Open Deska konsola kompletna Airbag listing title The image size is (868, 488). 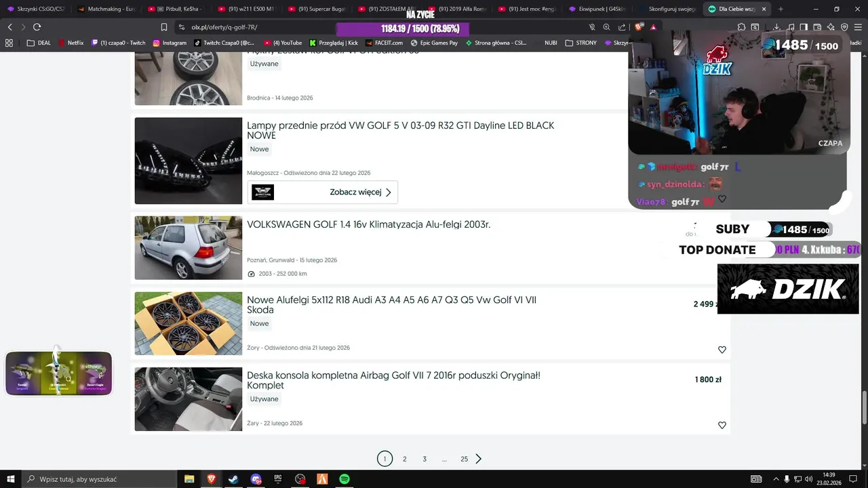point(393,380)
